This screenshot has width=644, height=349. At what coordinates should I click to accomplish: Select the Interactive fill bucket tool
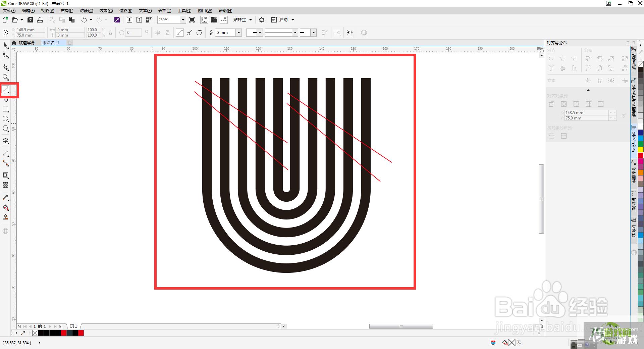[x=6, y=207]
